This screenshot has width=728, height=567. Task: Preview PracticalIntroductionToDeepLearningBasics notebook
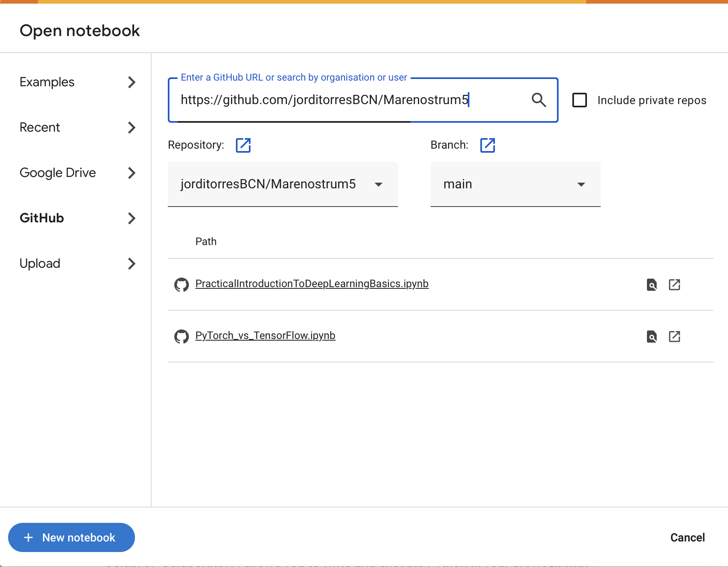coord(651,285)
